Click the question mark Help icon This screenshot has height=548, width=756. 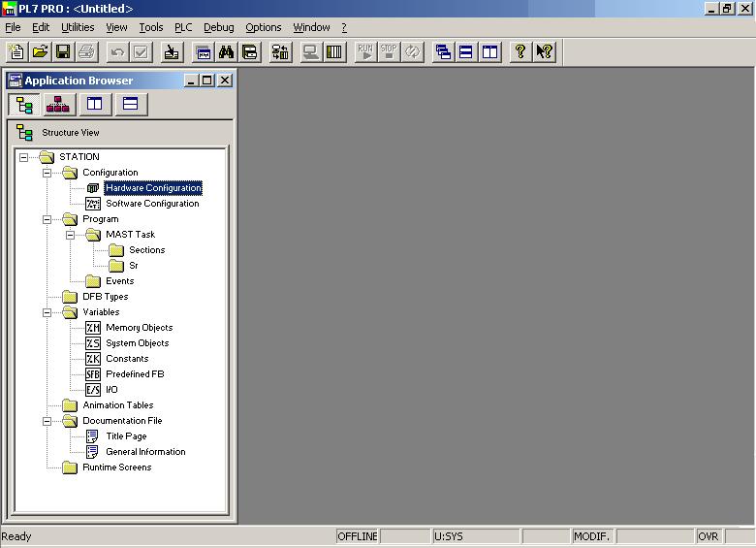pos(520,51)
